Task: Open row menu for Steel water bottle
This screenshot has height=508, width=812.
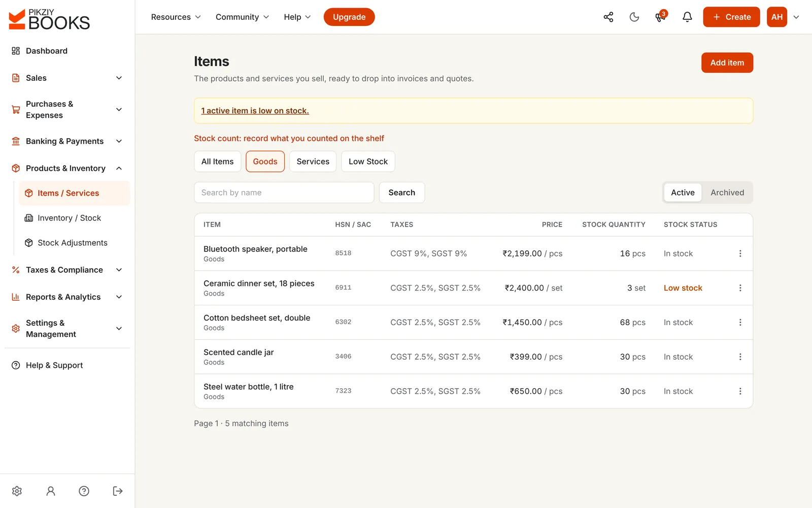Action: tap(740, 391)
